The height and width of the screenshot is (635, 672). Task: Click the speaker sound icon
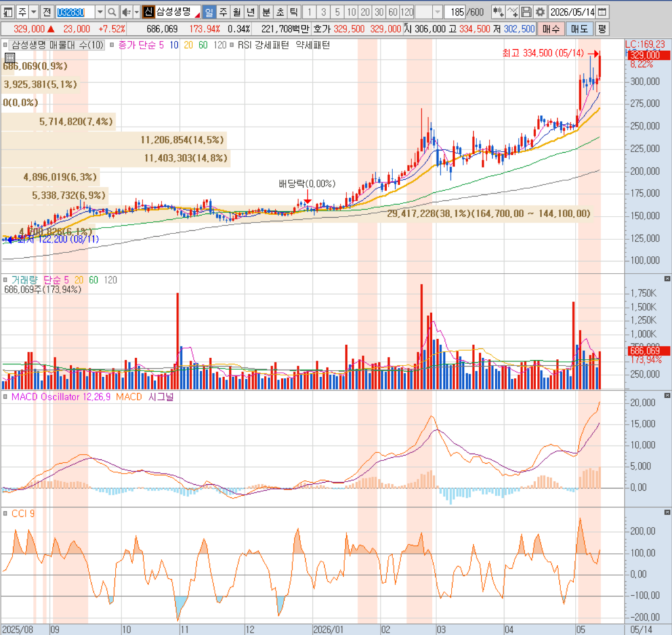tap(126, 12)
